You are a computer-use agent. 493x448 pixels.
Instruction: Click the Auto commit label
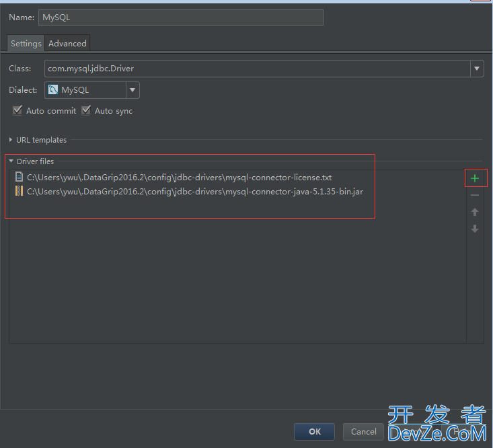tap(51, 111)
